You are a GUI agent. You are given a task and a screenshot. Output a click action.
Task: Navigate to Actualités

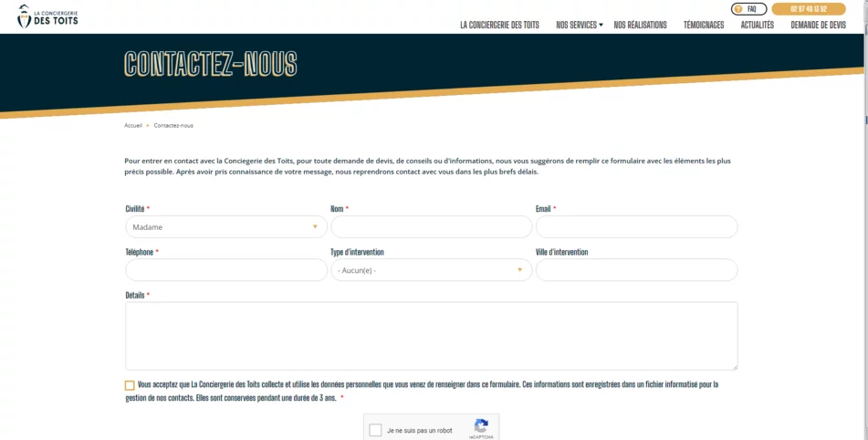tap(757, 26)
